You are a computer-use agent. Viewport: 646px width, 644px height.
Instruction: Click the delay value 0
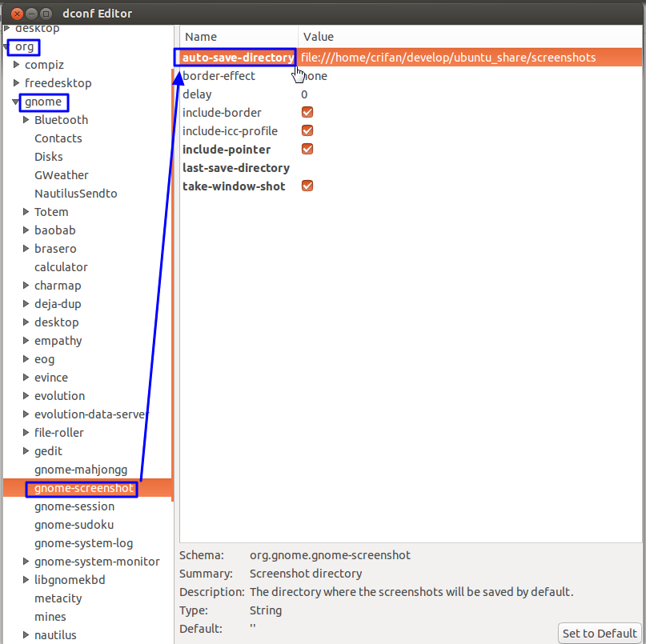coord(304,94)
